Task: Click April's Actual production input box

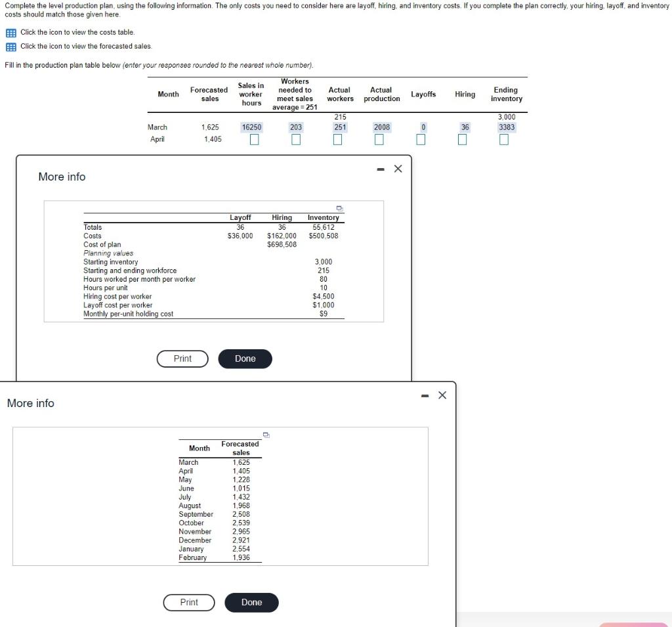Action: click(x=379, y=139)
